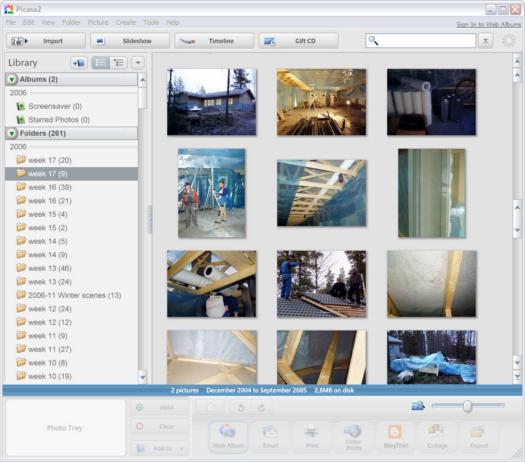
Task: Create a Gift CD
Action: tap(298, 41)
